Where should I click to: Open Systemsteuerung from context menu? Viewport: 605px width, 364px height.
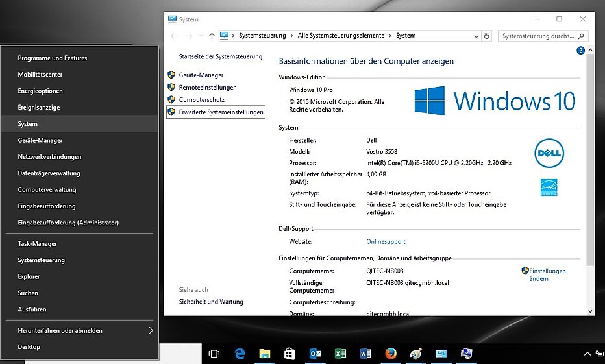[80, 260]
